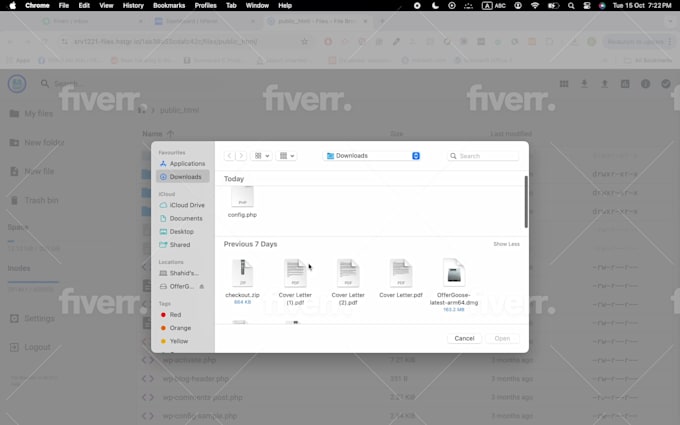Open the View menu
This screenshot has width=680, height=425.
tap(106, 6)
